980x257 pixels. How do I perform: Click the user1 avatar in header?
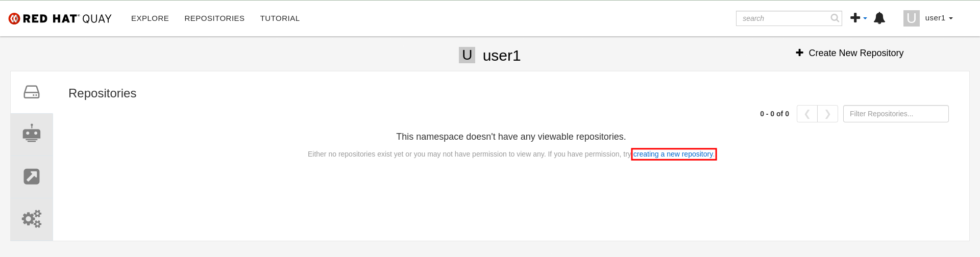911,18
